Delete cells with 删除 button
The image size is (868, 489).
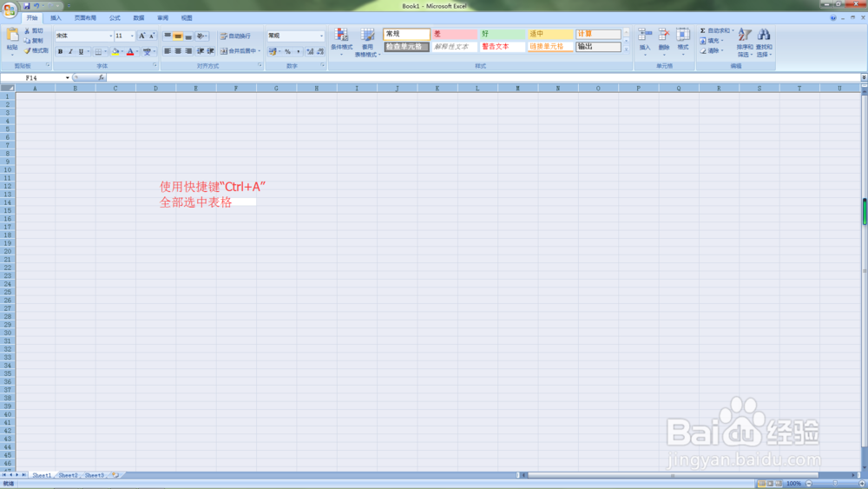(664, 41)
